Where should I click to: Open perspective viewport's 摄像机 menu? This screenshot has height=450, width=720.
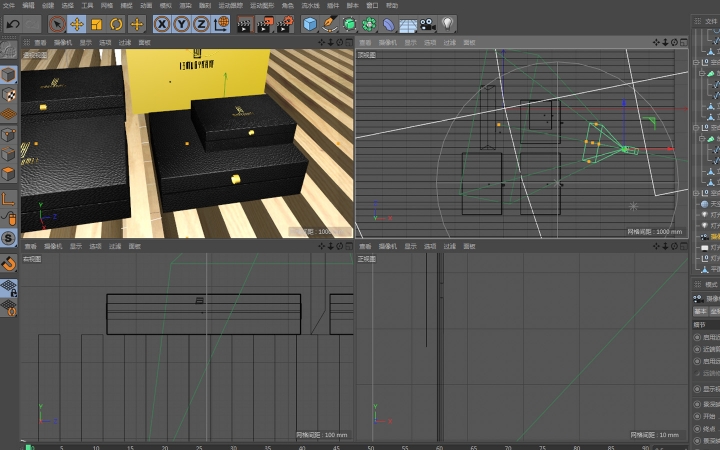coord(62,43)
